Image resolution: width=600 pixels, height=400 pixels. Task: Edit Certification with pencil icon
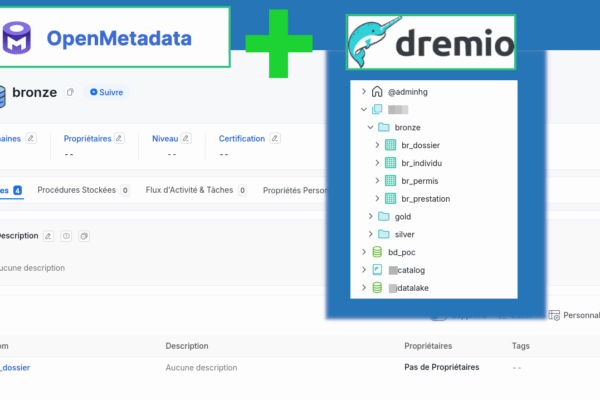tap(275, 139)
